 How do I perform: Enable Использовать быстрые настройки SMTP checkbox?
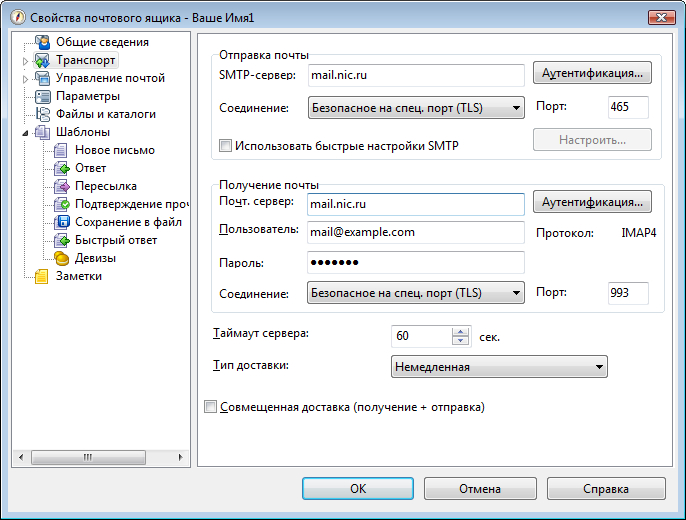click(x=225, y=146)
